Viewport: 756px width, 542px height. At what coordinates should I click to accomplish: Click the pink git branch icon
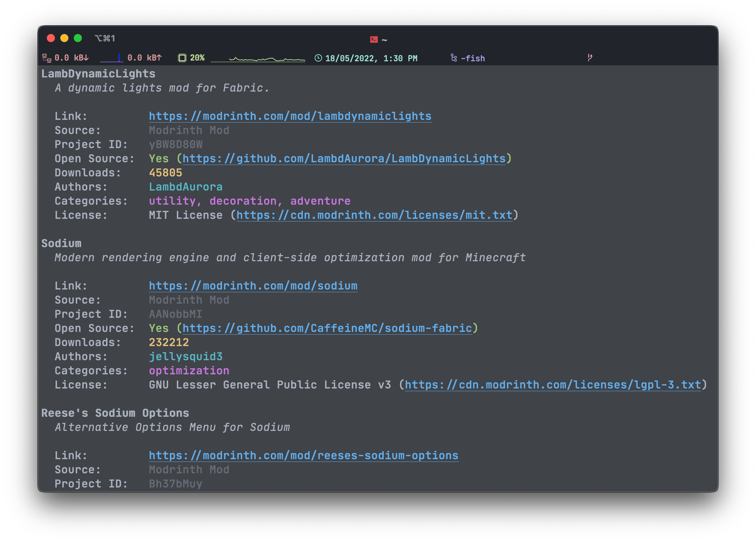590,58
